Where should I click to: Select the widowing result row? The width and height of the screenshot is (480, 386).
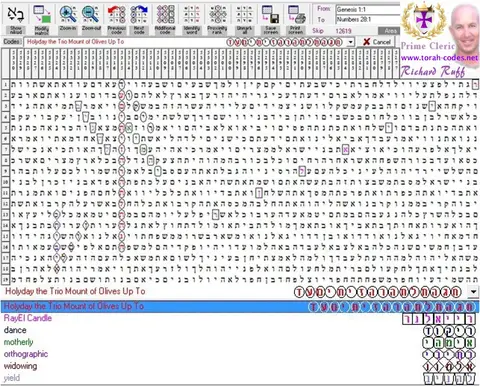[x=240, y=366]
